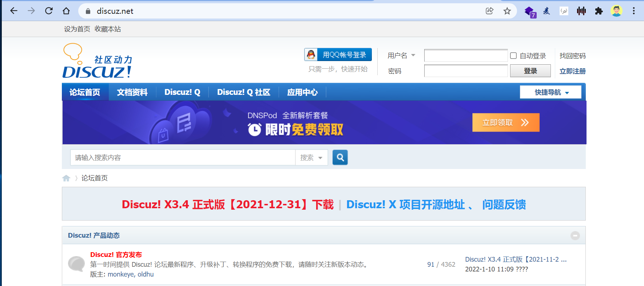Switch to the 文档资料 nav tab
Image resolution: width=644 pixels, height=286 pixels.
(132, 92)
